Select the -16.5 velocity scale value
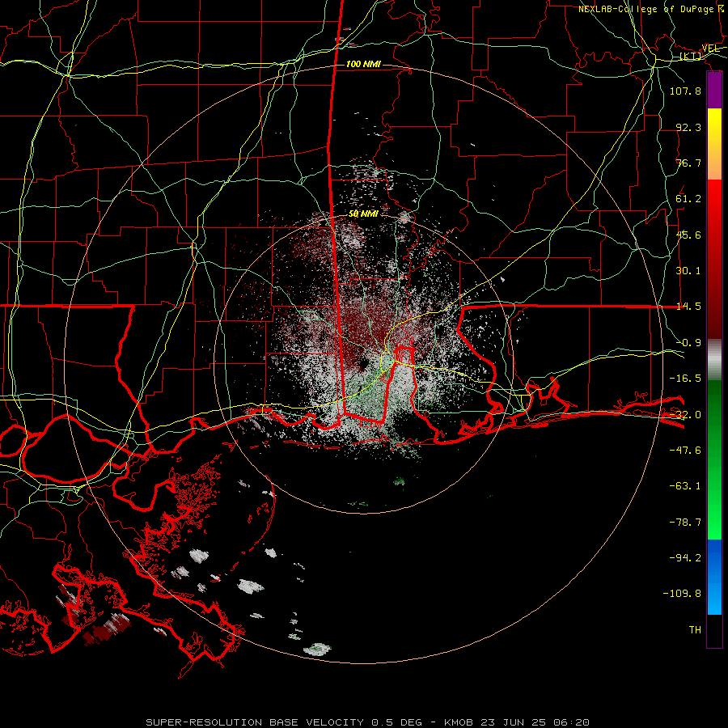Screen dimensions: 728x728 click(685, 379)
